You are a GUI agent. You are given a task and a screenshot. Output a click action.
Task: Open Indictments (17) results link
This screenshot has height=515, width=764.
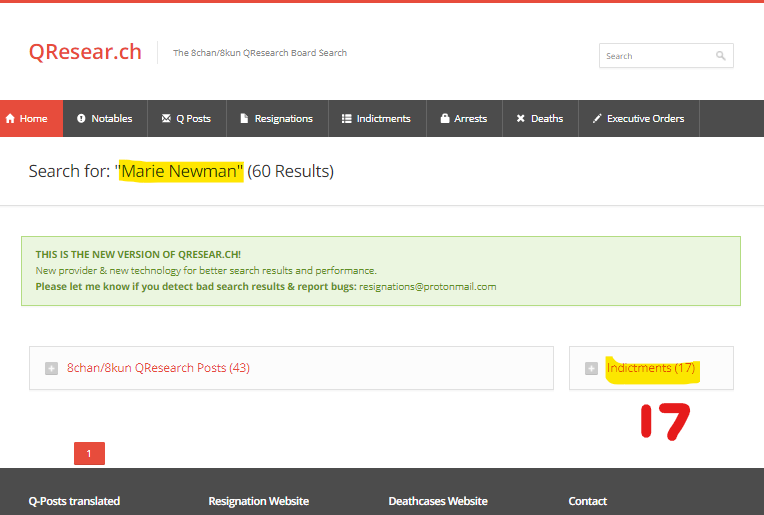651,368
